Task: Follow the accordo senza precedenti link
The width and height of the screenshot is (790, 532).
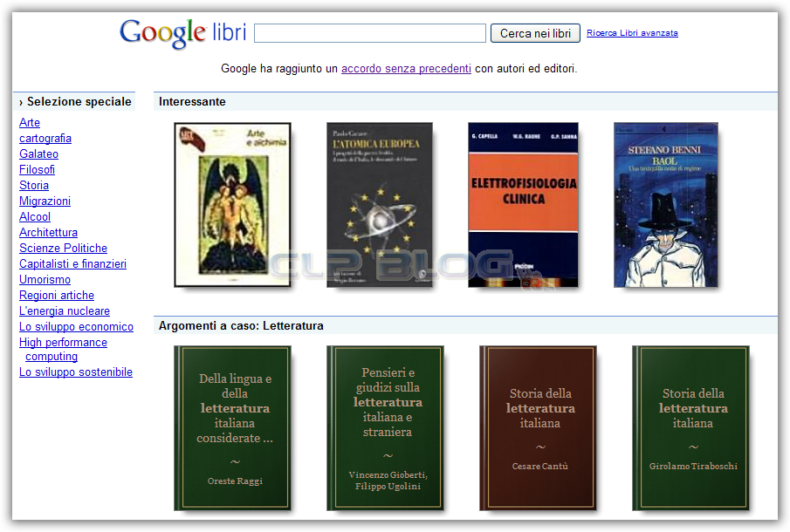Action: pyautogui.click(x=405, y=68)
